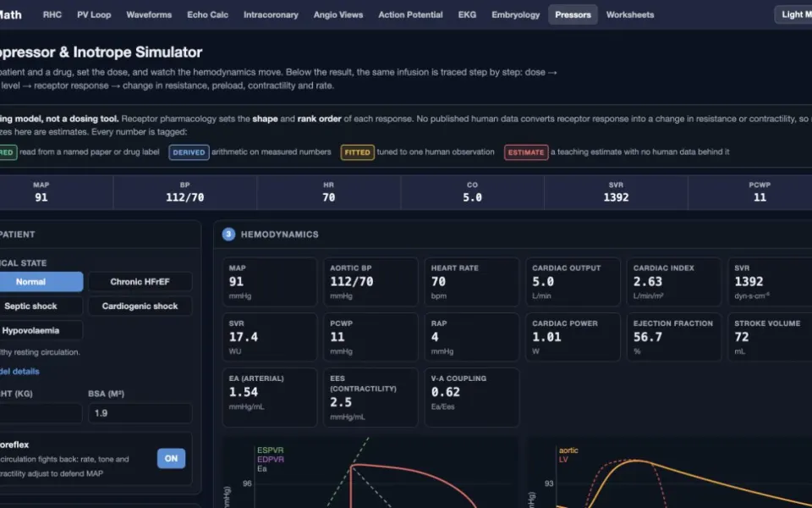Click the Ees (Contractility) 2.5 card
Image resolution: width=812 pixels, height=508 pixels.
[370, 398]
